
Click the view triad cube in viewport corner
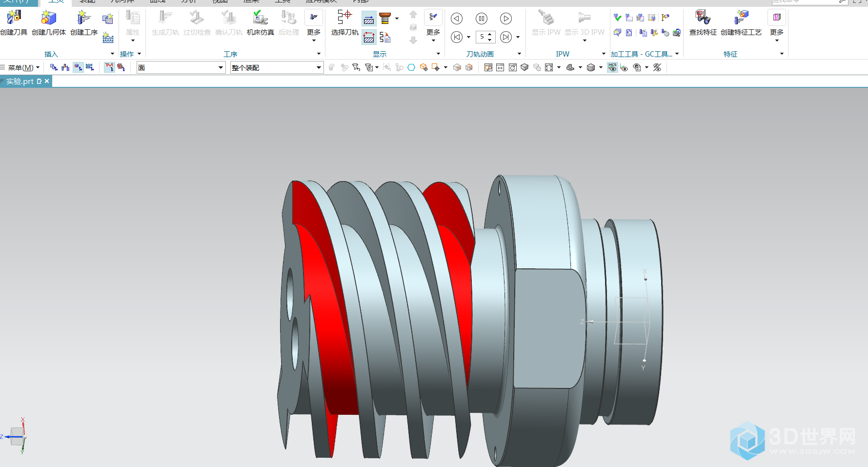pyautogui.click(x=18, y=436)
